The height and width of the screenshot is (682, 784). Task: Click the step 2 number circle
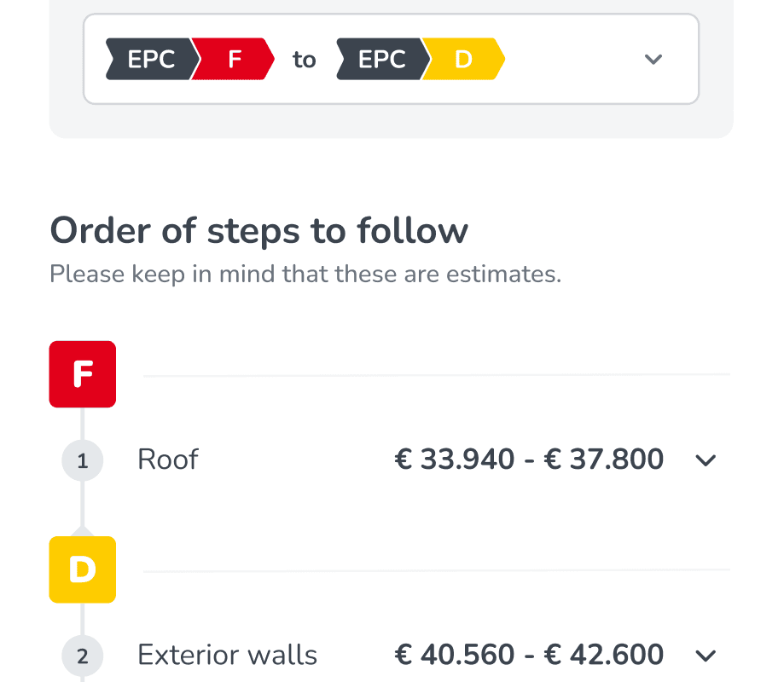(83, 656)
